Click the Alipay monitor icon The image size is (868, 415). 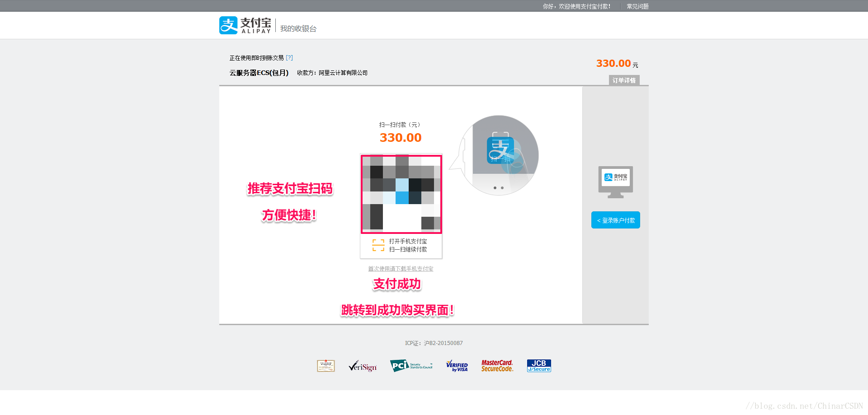click(616, 182)
